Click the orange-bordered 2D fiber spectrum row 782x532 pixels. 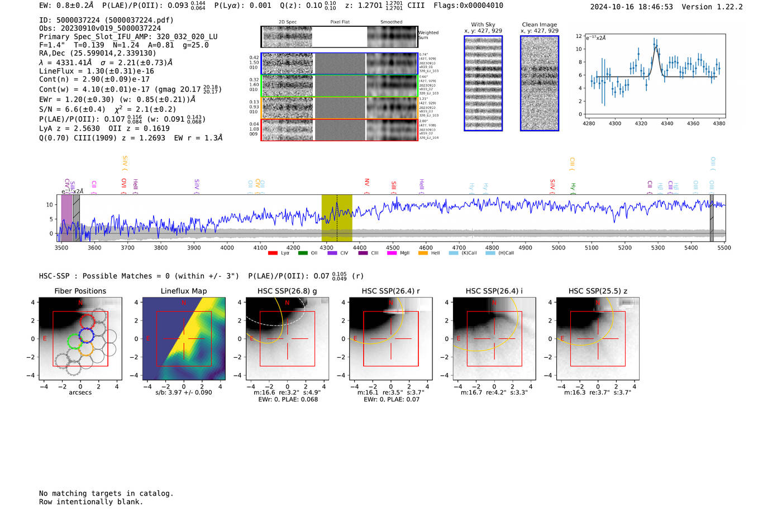pos(339,108)
